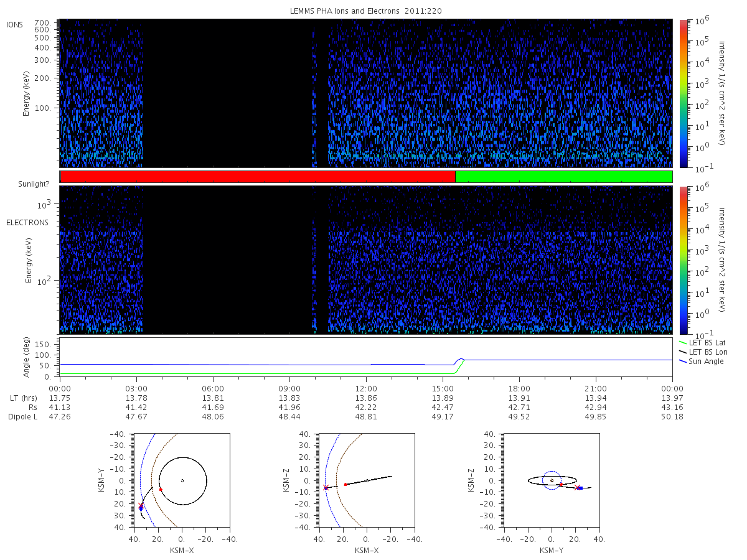Click the blue sun angle line bump near 15:45

(461, 360)
